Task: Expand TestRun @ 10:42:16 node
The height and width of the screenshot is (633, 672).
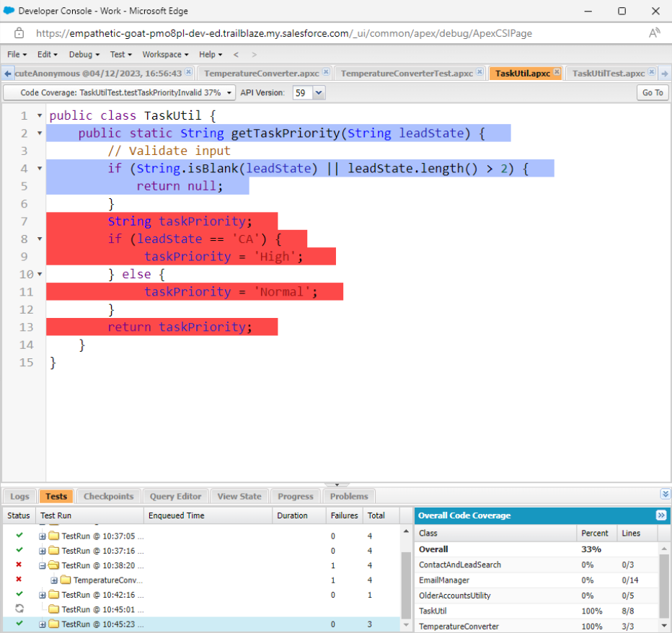Action: [x=42, y=595]
